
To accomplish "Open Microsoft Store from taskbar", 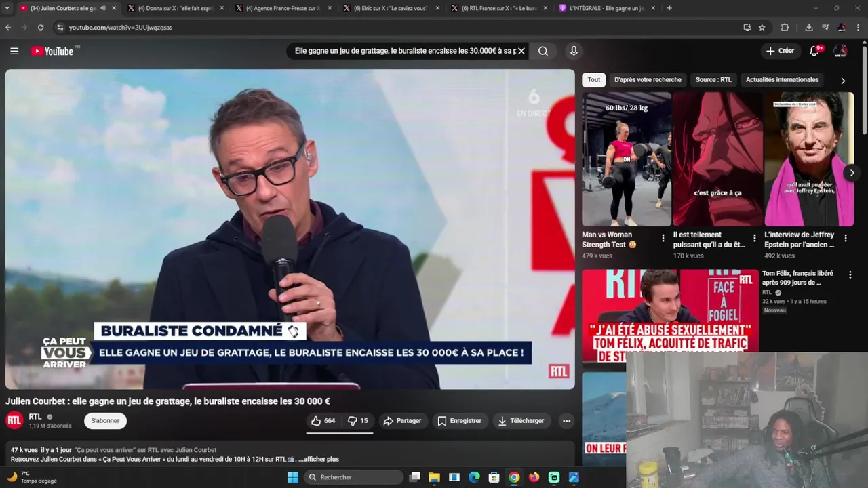I will coord(494,477).
